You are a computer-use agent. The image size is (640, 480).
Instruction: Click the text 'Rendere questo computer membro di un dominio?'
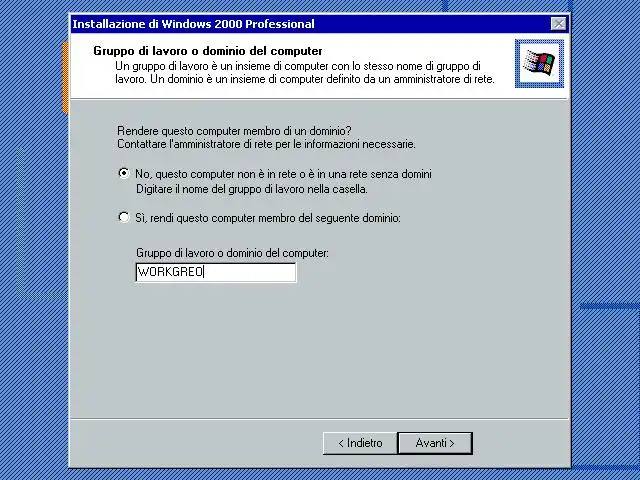pyautogui.click(x=234, y=131)
